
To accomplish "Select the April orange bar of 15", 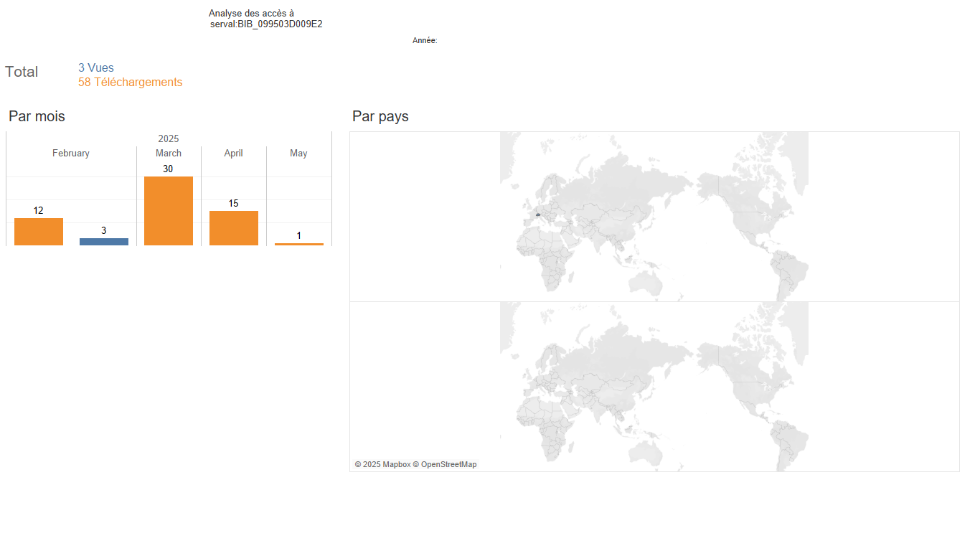I will pyautogui.click(x=234, y=228).
